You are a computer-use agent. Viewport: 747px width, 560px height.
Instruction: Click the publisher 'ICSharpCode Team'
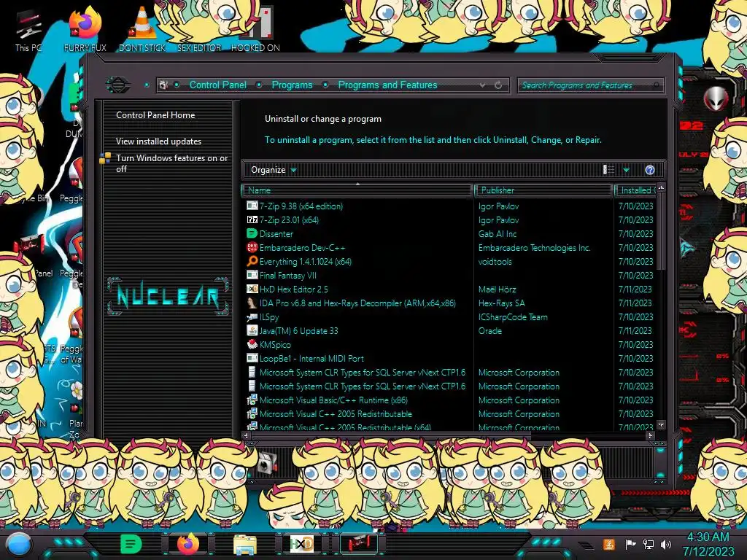(513, 317)
